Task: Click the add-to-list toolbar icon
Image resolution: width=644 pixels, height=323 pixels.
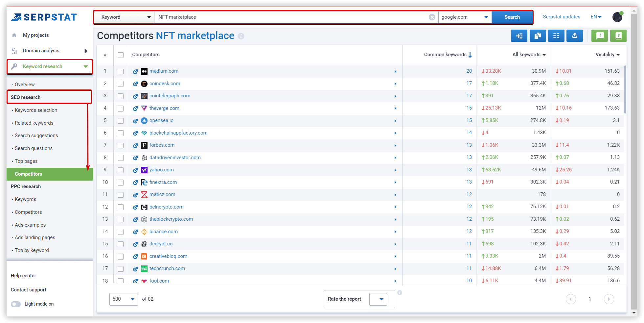Action: click(x=519, y=36)
